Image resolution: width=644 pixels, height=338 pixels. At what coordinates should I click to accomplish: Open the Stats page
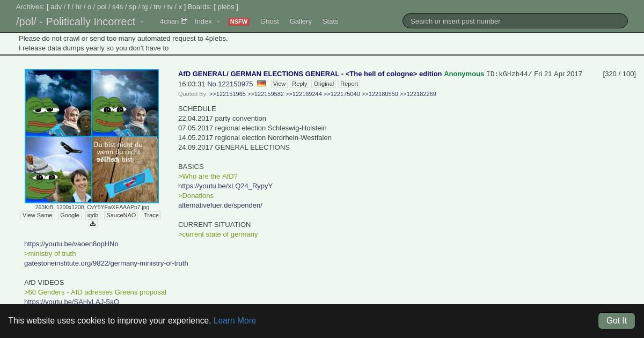[x=330, y=21]
